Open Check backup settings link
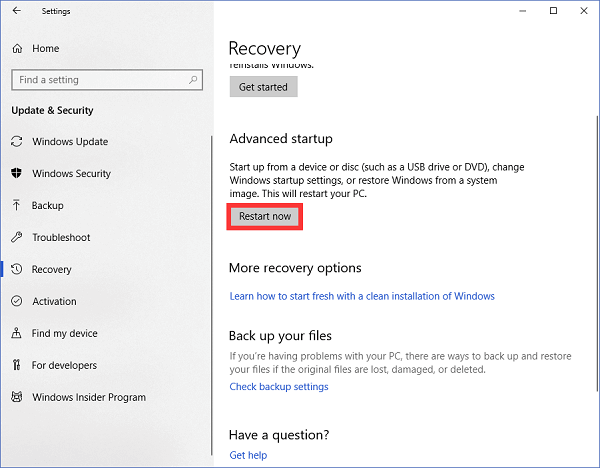This screenshot has width=600, height=468. coord(278,387)
